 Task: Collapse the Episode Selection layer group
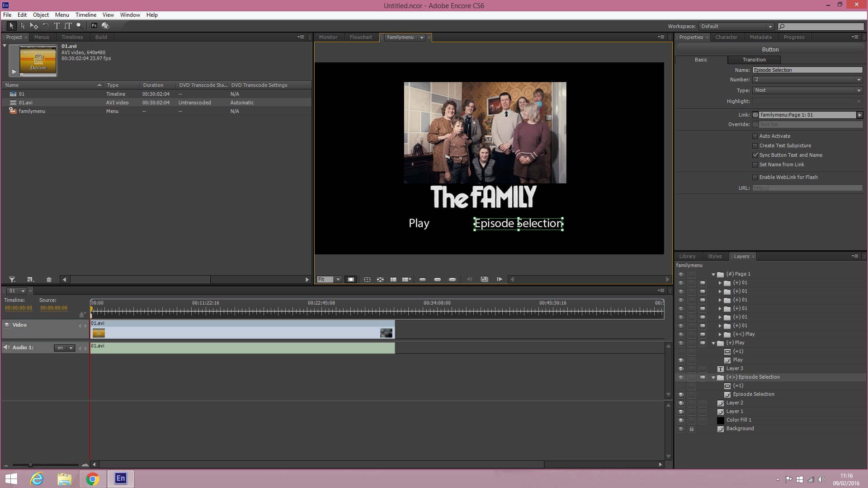[713, 377]
